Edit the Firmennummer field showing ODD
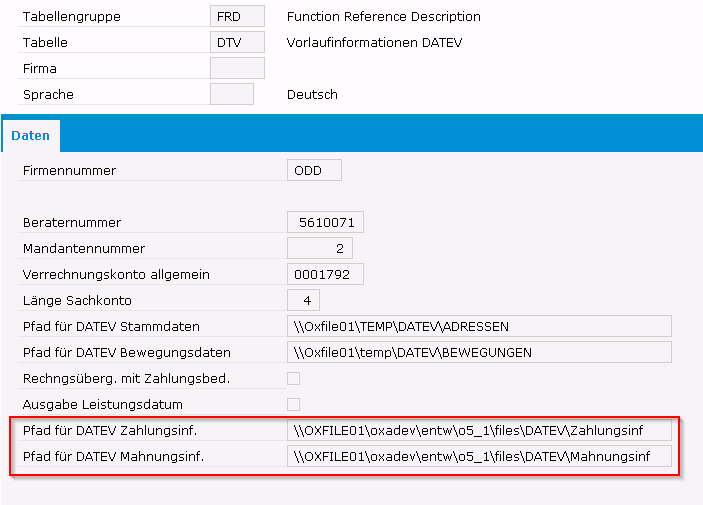Viewport: 703px width, 505px height. tap(314, 170)
